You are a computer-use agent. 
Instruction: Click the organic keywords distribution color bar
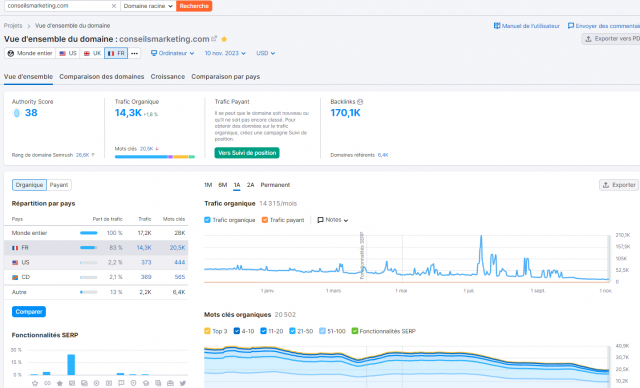click(155, 157)
